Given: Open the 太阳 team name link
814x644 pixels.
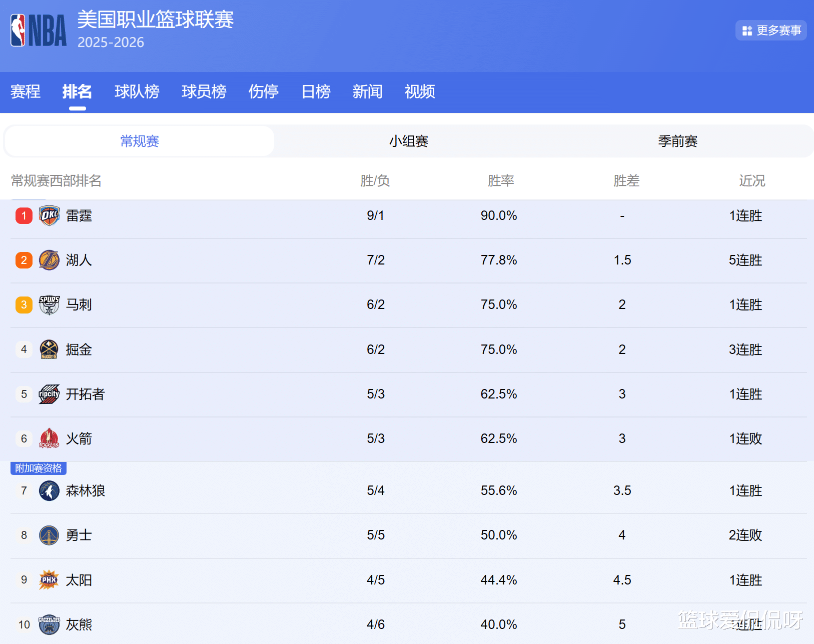Looking at the screenshot, I should [79, 580].
